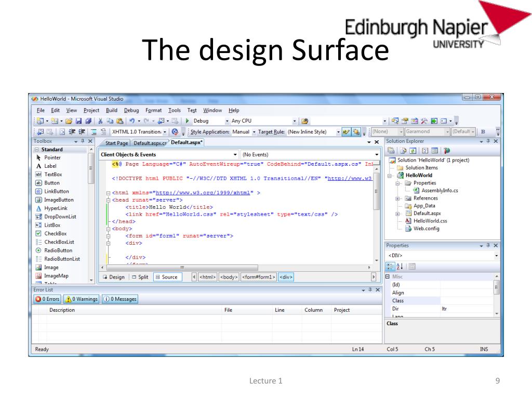Image resolution: width=532 pixels, height=399 pixels.
Task: Switch to the Start Page tab
Action: click(116, 143)
